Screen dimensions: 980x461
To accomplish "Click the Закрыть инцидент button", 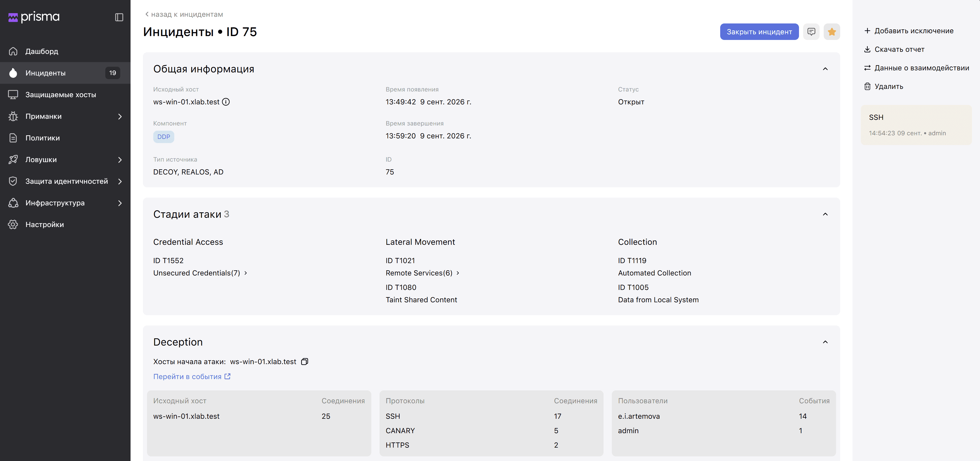I will tap(759, 32).
